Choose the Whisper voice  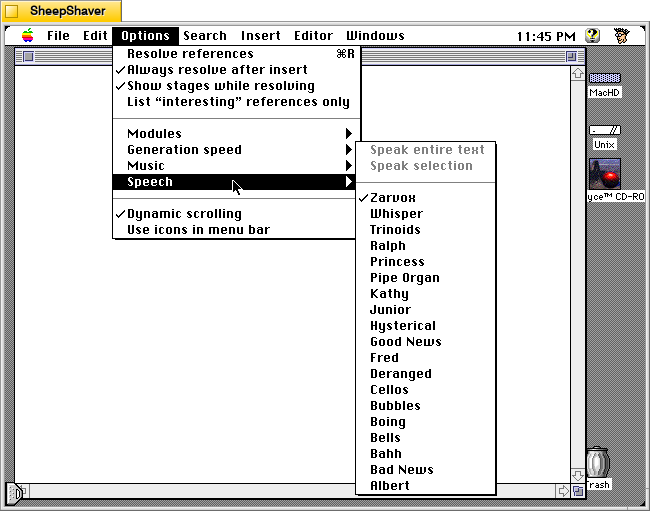point(426,214)
